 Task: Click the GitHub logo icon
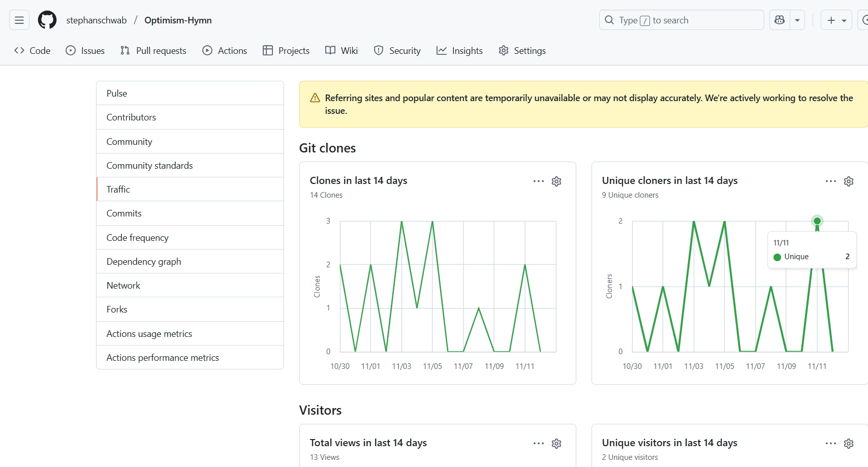(x=47, y=20)
